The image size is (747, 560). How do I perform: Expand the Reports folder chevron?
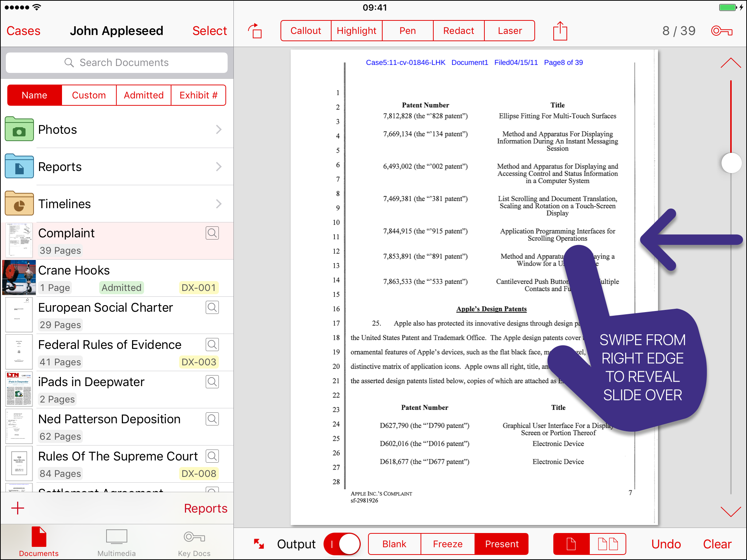coord(218,167)
